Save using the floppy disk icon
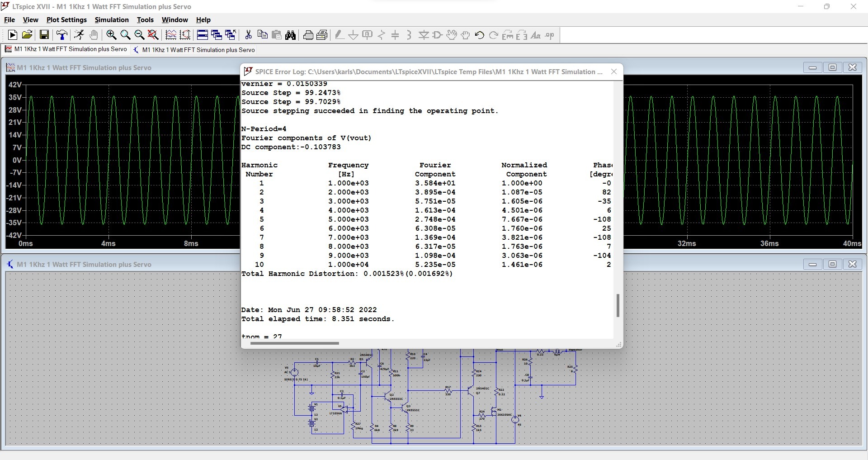The height and width of the screenshot is (460, 868). tap(44, 35)
